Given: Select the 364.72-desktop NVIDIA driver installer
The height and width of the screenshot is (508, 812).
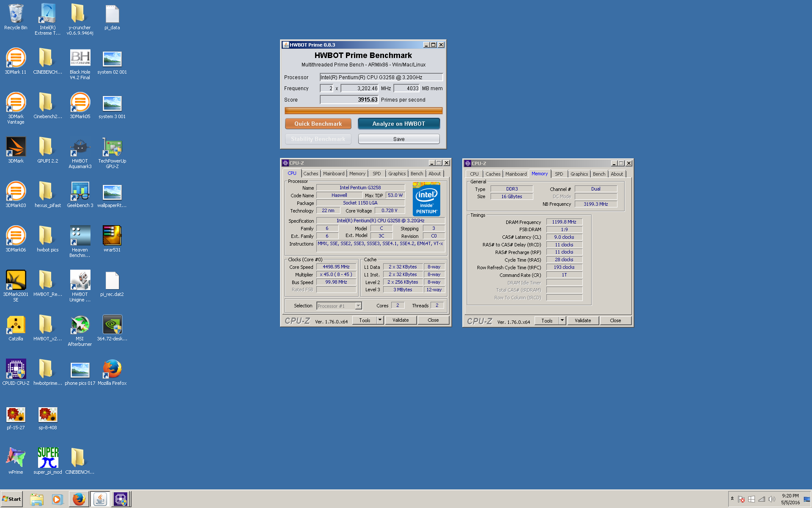Looking at the screenshot, I should 112,328.
